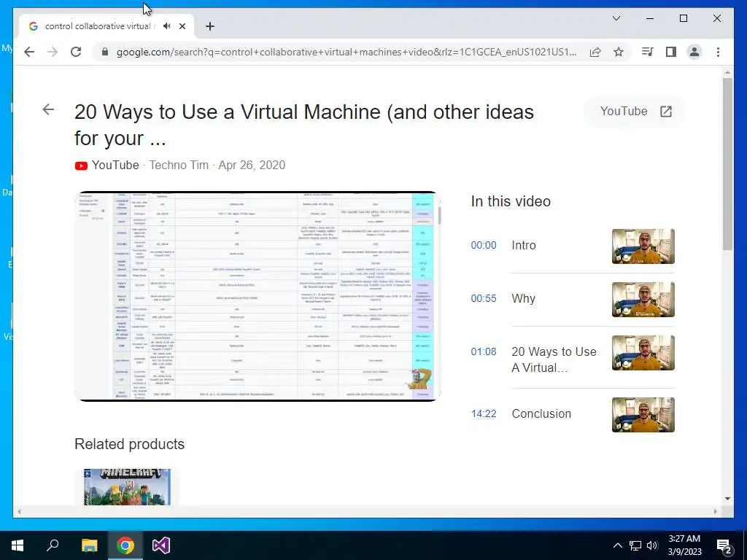
Task: Jump to 00:00 timestamp
Action: click(x=484, y=245)
